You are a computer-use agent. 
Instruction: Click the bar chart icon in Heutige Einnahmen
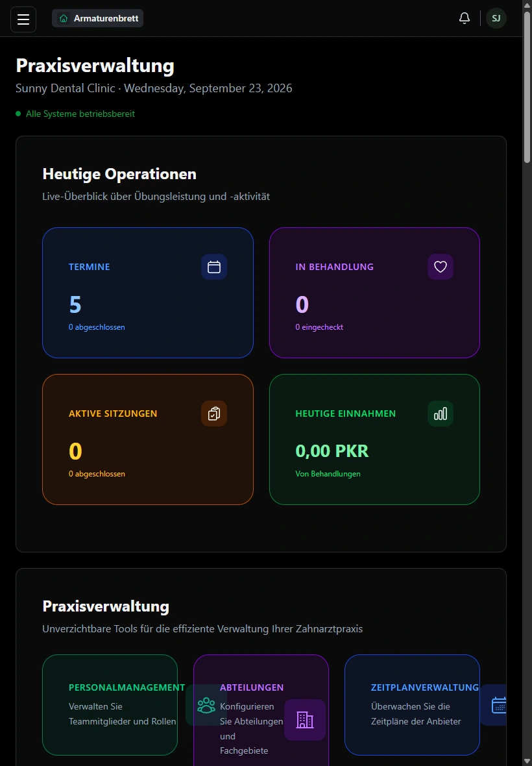[x=441, y=414]
